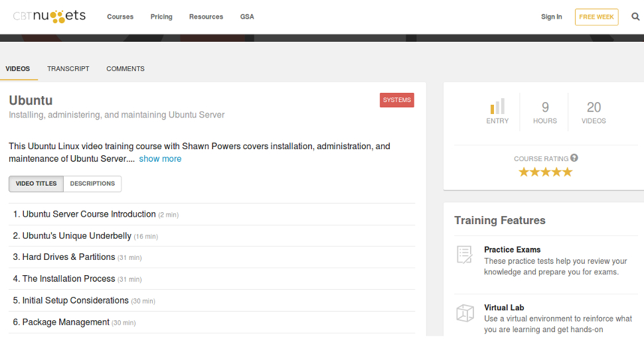The image size is (644, 362).
Task: Click the five-star course rating
Action: (x=546, y=172)
